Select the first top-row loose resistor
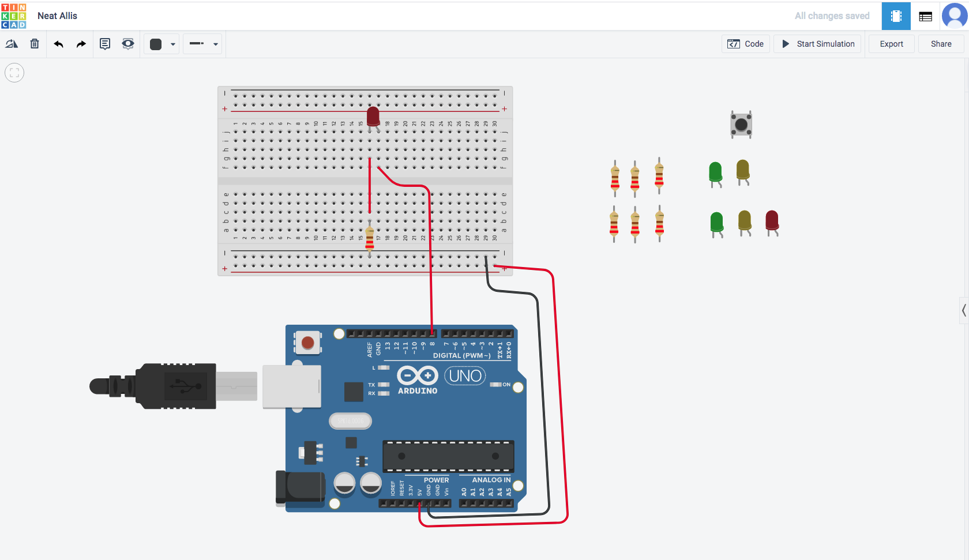The width and height of the screenshot is (969, 560). (x=615, y=178)
